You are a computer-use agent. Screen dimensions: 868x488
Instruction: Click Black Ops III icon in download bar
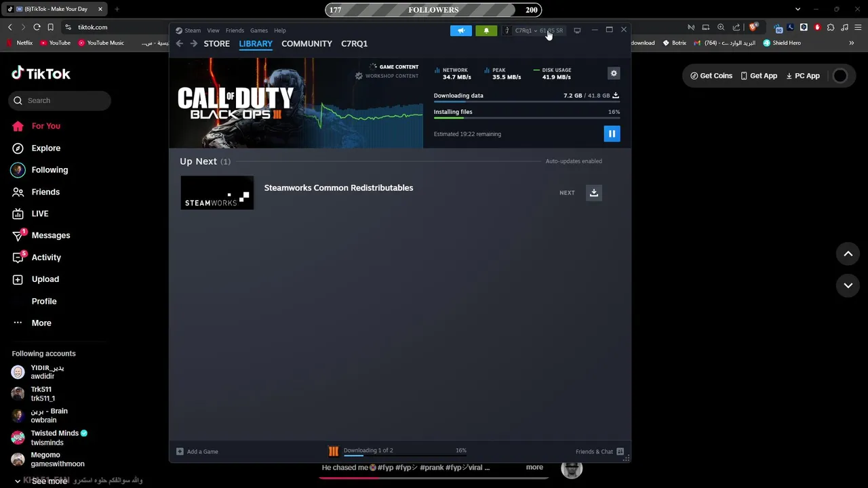click(x=334, y=451)
